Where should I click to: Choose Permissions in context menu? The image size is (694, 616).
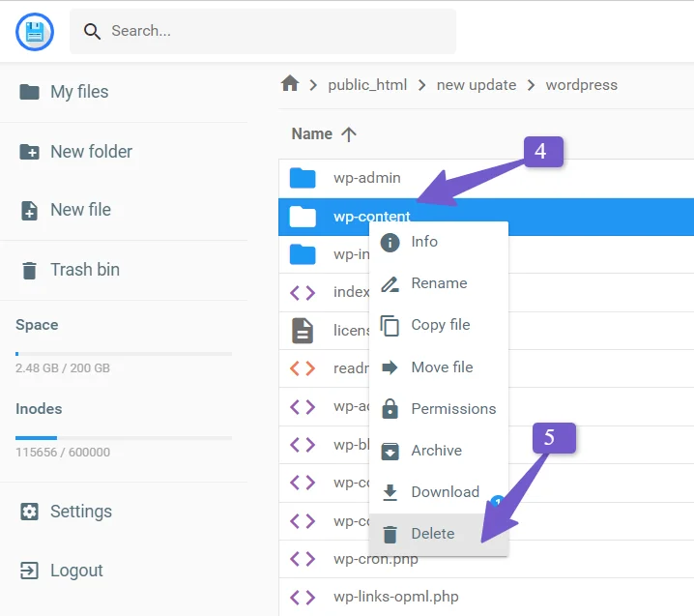pos(439,409)
